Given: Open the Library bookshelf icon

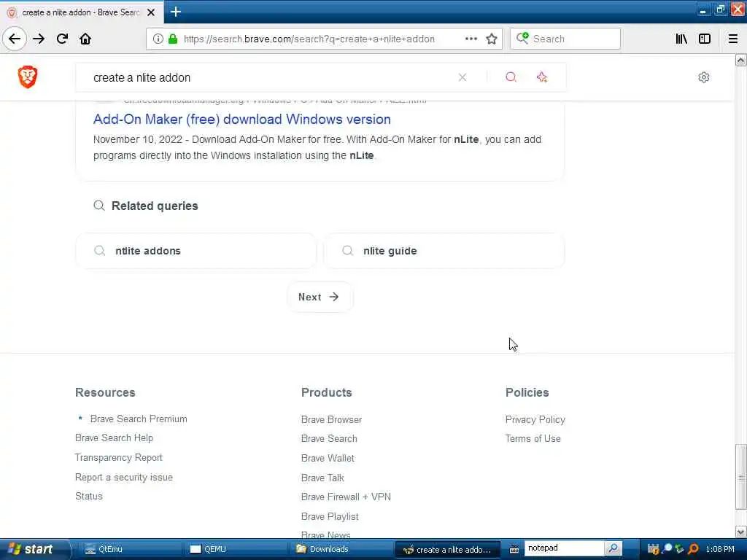Looking at the screenshot, I should click(x=681, y=39).
